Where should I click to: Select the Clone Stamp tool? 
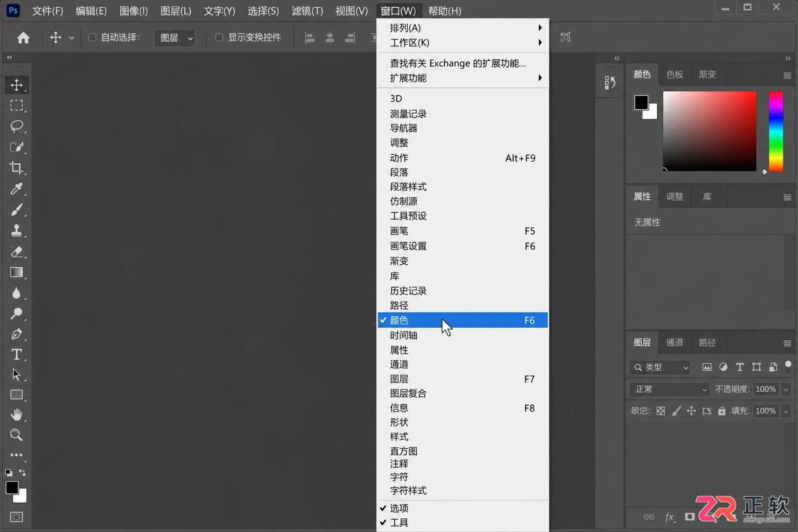pyautogui.click(x=17, y=231)
